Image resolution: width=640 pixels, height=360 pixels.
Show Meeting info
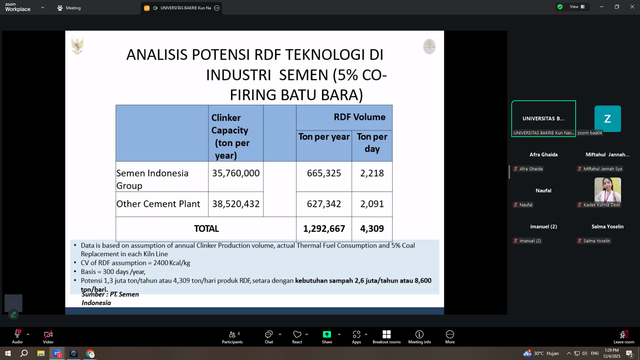419,337
